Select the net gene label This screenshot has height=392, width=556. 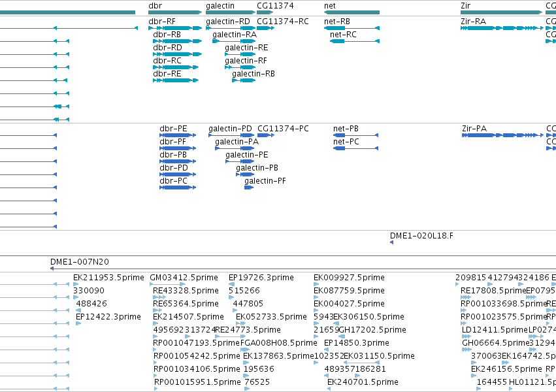pyautogui.click(x=330, y=6)
